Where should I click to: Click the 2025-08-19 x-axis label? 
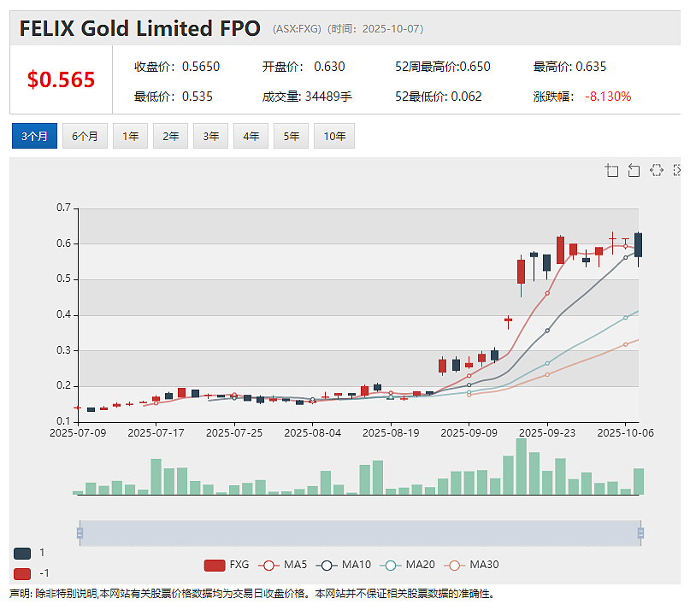[391, 433]
